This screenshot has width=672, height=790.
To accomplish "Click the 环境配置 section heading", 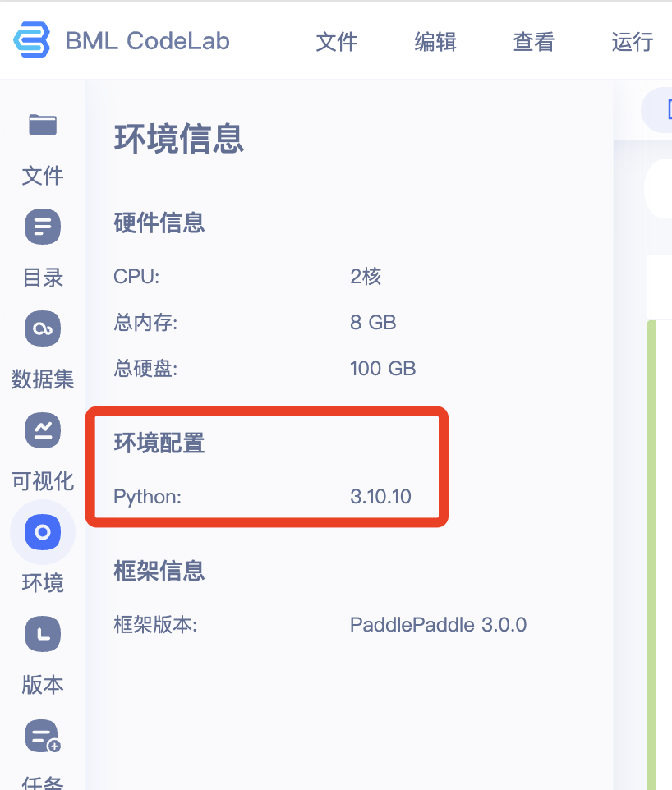I will coord(159,443).
